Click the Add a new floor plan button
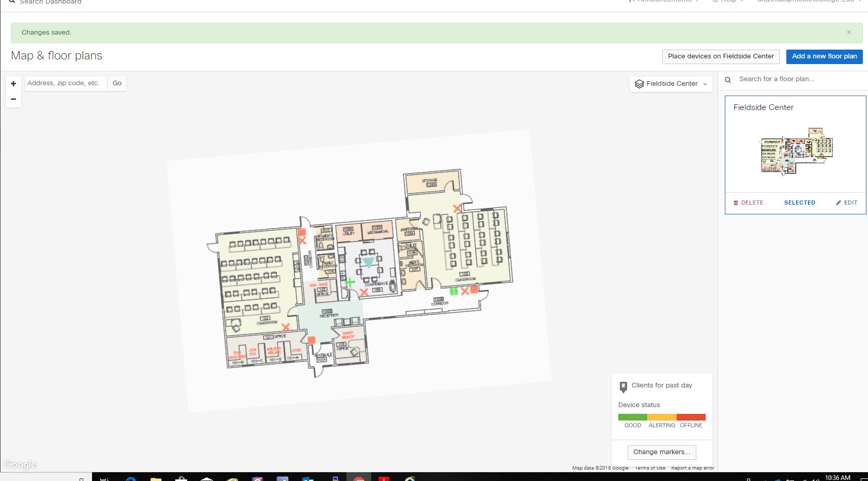 click(824, 56)
